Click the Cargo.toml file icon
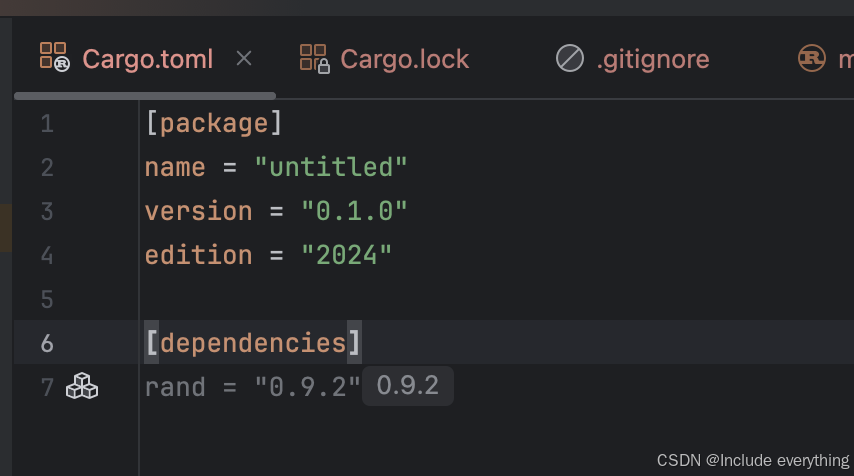This screenshot has width=854, height=476. 54,57
